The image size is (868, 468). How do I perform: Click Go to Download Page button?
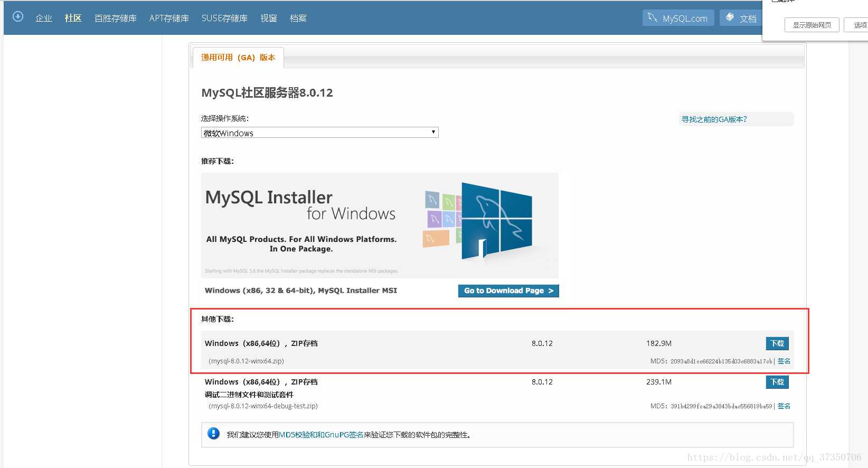(508, 291)
